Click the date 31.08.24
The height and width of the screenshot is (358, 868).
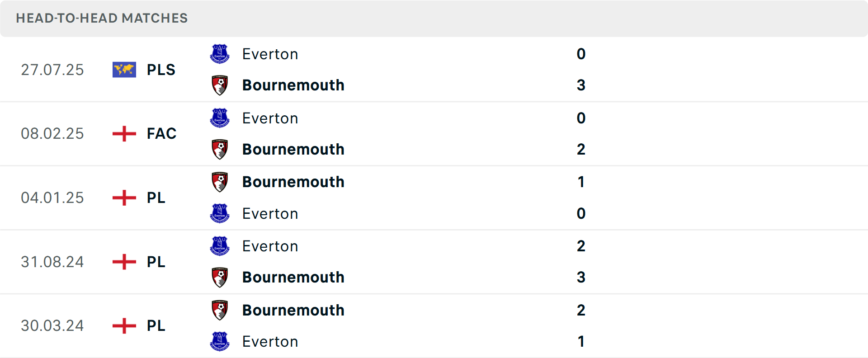[52, 262]
